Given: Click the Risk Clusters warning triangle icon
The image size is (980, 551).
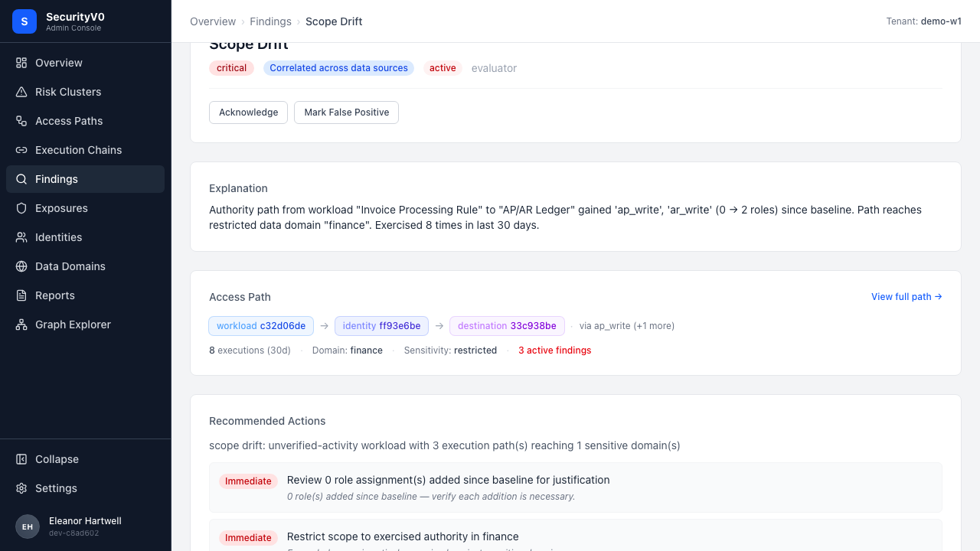Looking at the screenshot, I should [21, 92].
